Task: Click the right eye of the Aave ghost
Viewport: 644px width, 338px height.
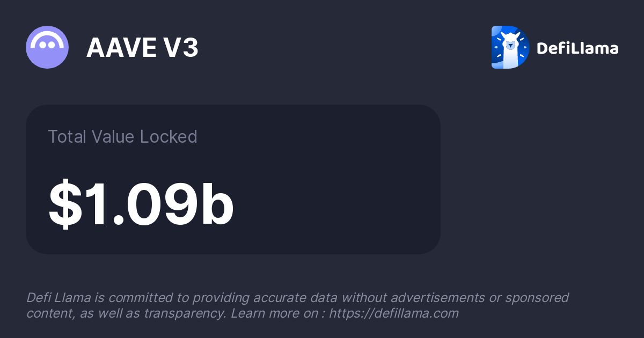Action: click(x=52, y=46)
